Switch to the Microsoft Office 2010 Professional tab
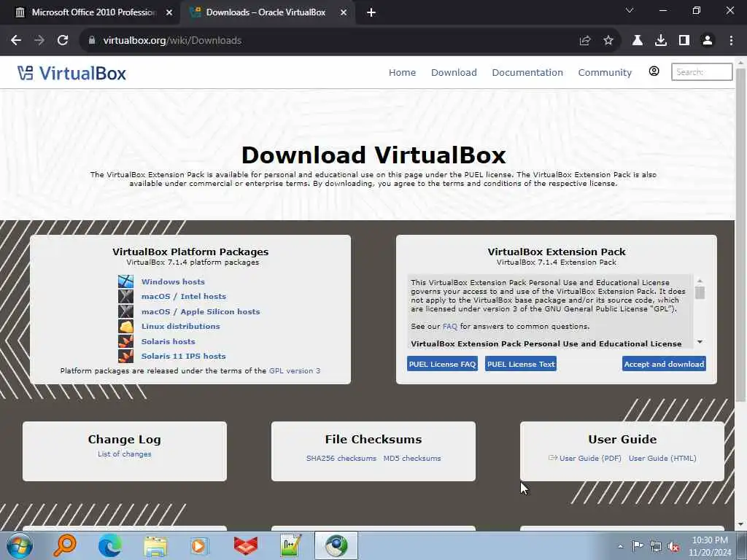The image size is (747, 560). pyautogui.click(x=94, y=12)
